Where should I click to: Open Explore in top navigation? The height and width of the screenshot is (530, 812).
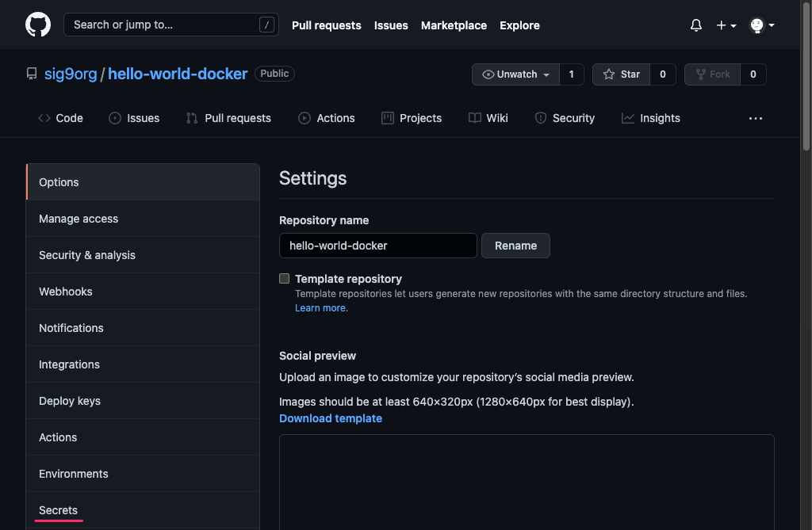tap(519, 25)
